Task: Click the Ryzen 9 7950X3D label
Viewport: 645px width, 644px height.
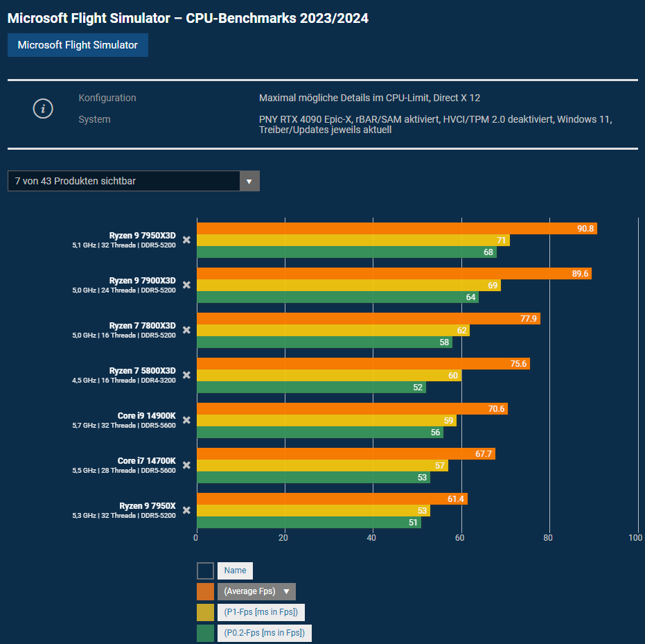Action: point(142,236)
